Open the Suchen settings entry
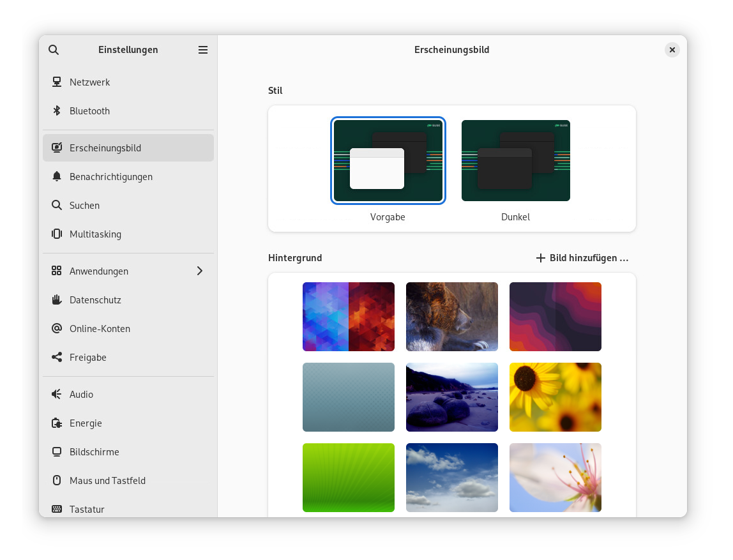 point(84,206)
